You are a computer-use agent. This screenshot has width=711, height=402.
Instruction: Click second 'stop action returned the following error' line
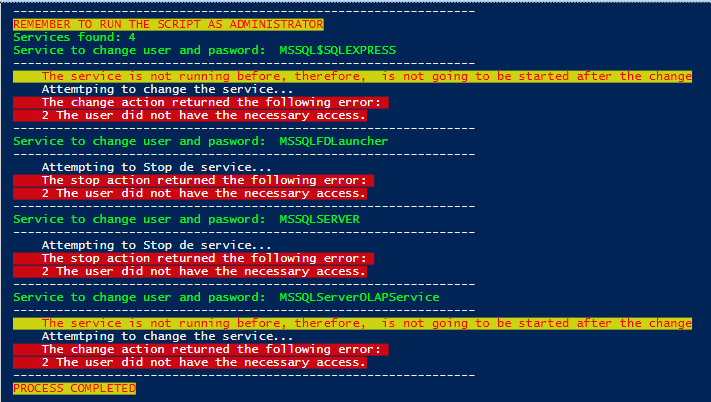pos(194,258)
